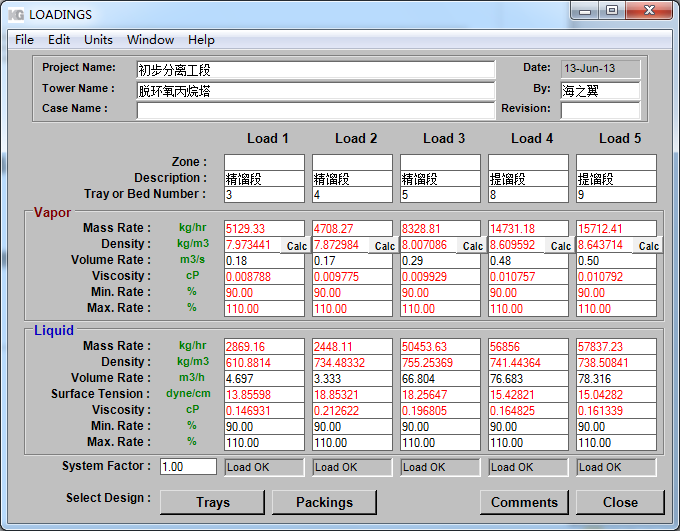This screenshot has height=531, width=680.
Task: Click the Packings design button
Action: [x=324, y=502]
